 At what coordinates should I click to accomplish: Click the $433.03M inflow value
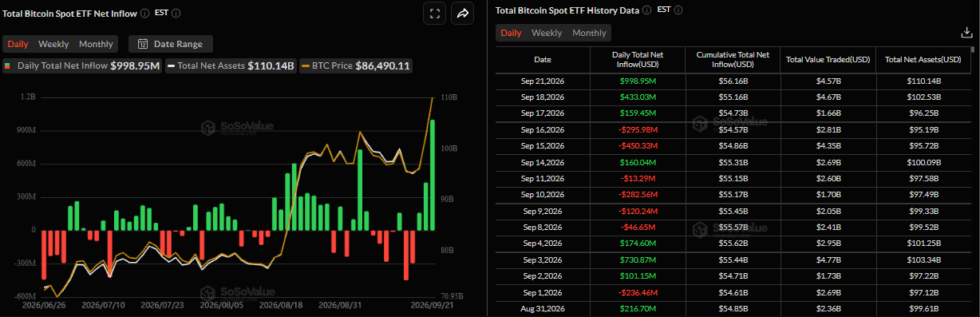[638, 97]
